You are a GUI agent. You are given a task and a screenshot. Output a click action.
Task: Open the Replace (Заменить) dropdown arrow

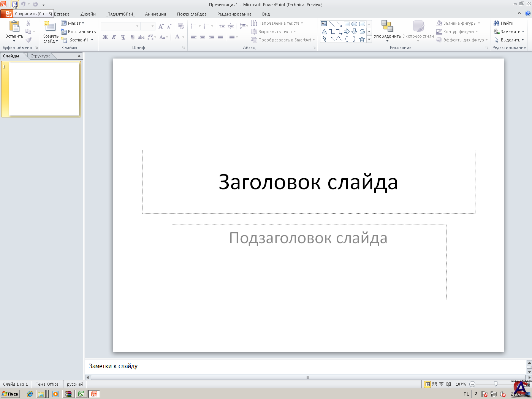523,32
